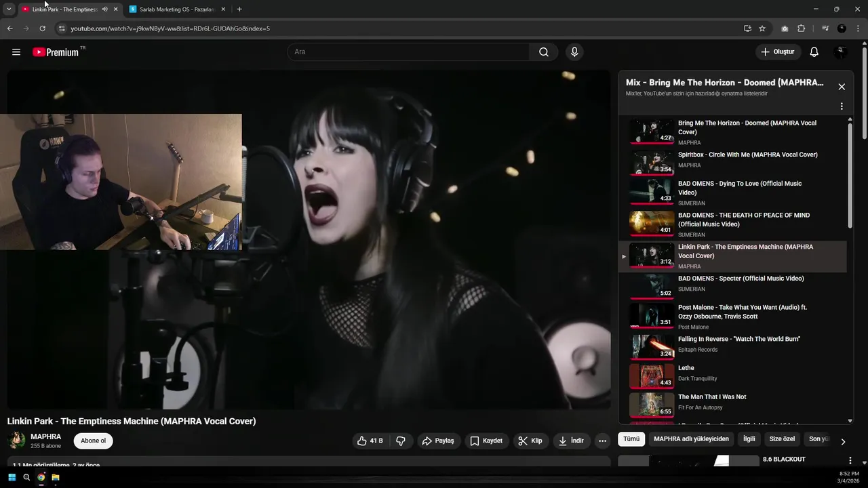Screen dimensions: 868x488
Task: Reload the current page
Action: pos(42,28)
